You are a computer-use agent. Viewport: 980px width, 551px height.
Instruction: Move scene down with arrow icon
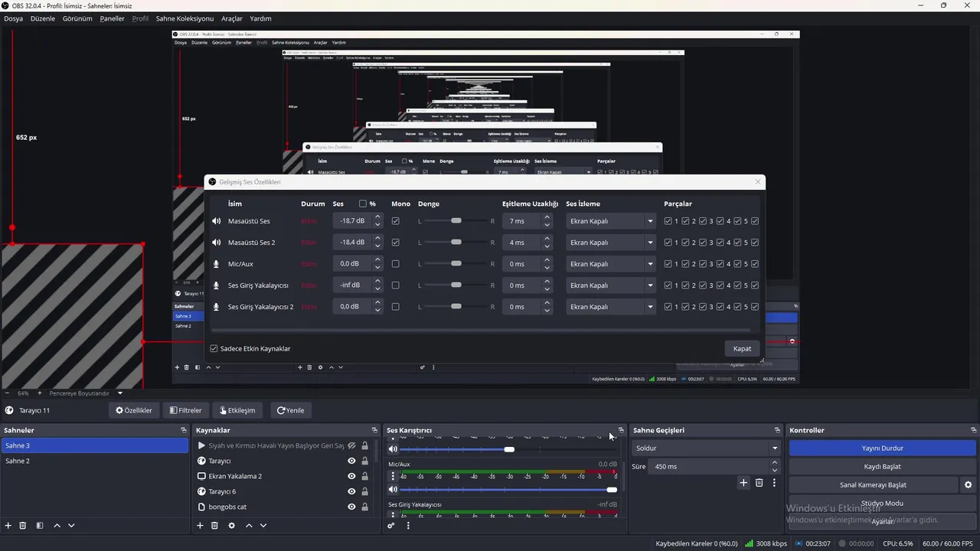click(71, 526)
